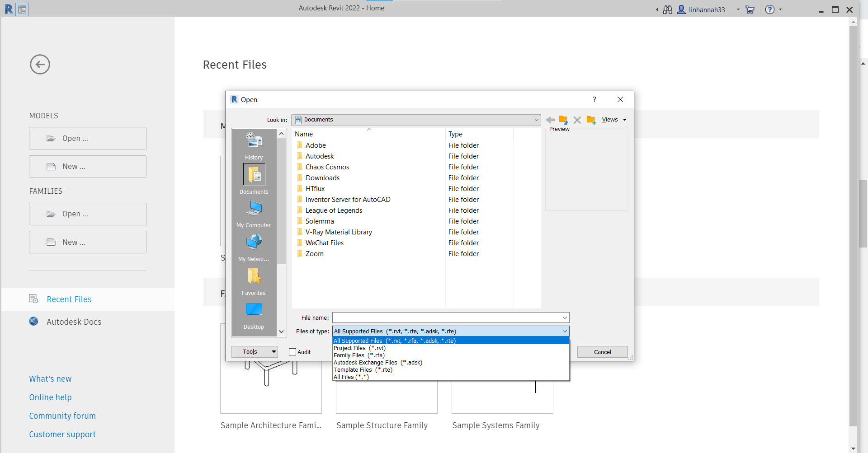Select the History shortcut in the places panel
This screenshot has height=453, width=868.
(254, 144)
